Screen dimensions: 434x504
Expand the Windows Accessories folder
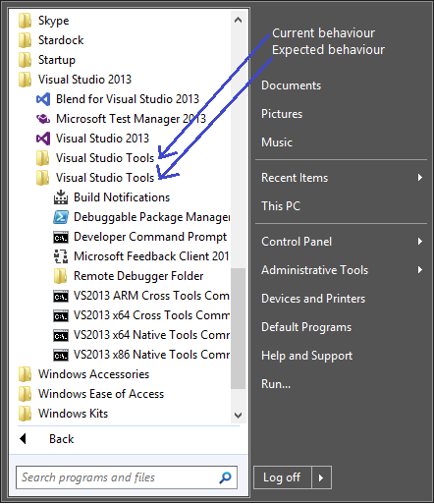click(93, 374)
